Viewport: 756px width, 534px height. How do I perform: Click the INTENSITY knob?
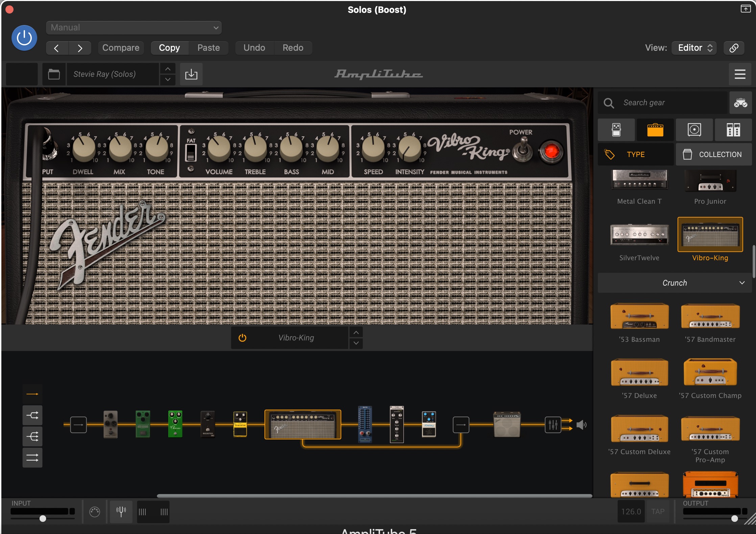click(409, 148)
